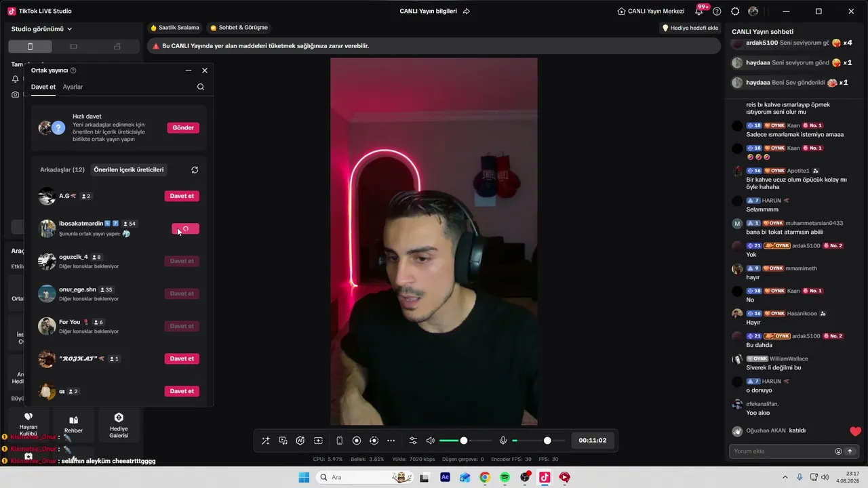
Task: Click the stream timer 00:11:02
Action: click(x=593, y=441)
